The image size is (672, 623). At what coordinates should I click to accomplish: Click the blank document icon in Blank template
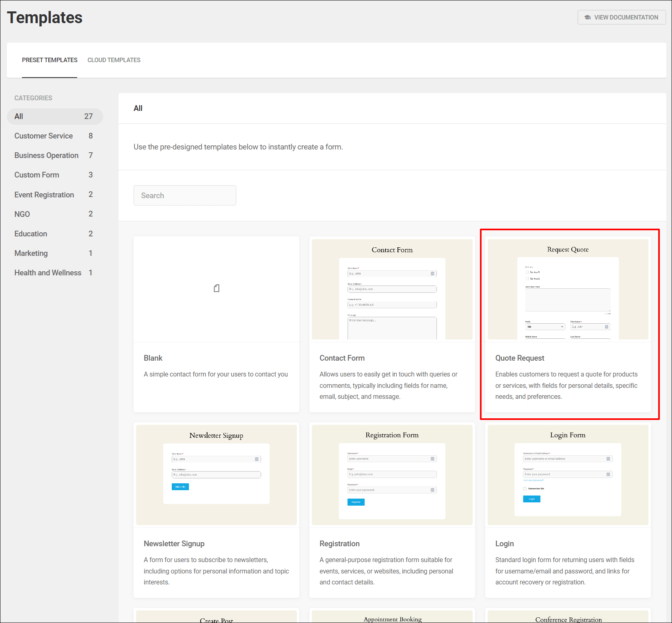point(216,288)
